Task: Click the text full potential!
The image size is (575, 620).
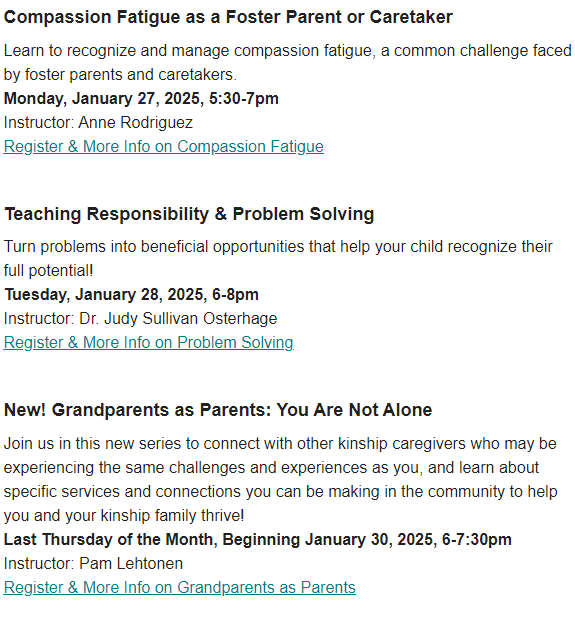Action: tap(49, 271)
